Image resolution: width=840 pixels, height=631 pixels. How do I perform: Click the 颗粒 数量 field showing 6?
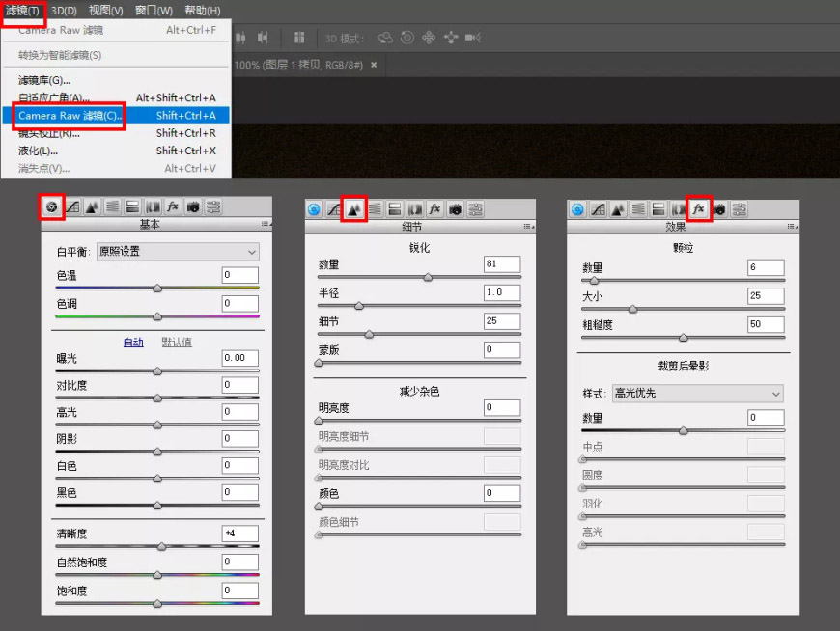pyautogui.click(x=766, y=267)
